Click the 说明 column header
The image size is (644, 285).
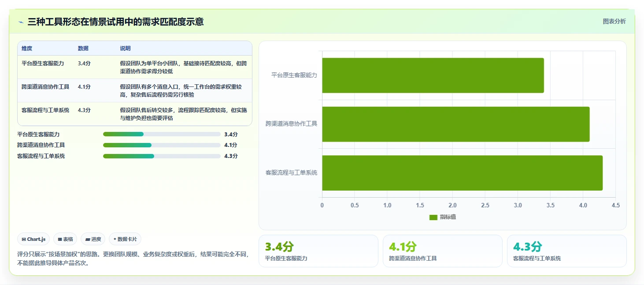[x=126, y=49]
